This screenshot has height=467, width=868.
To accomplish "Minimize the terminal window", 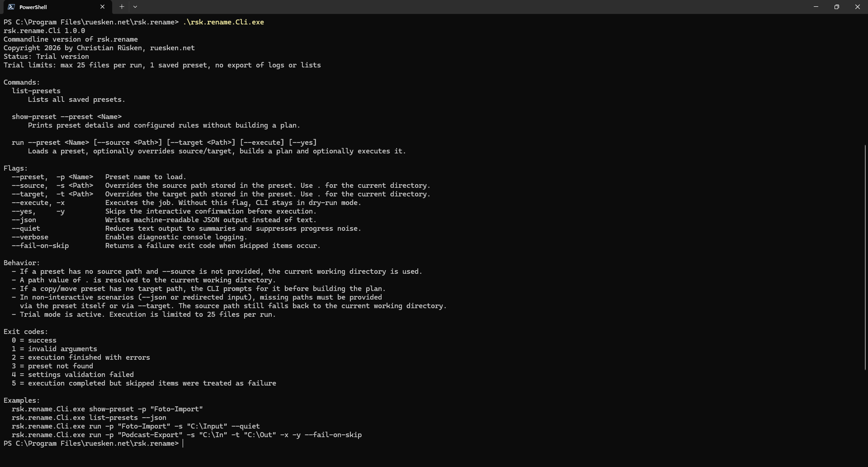I will click(816, 7).
